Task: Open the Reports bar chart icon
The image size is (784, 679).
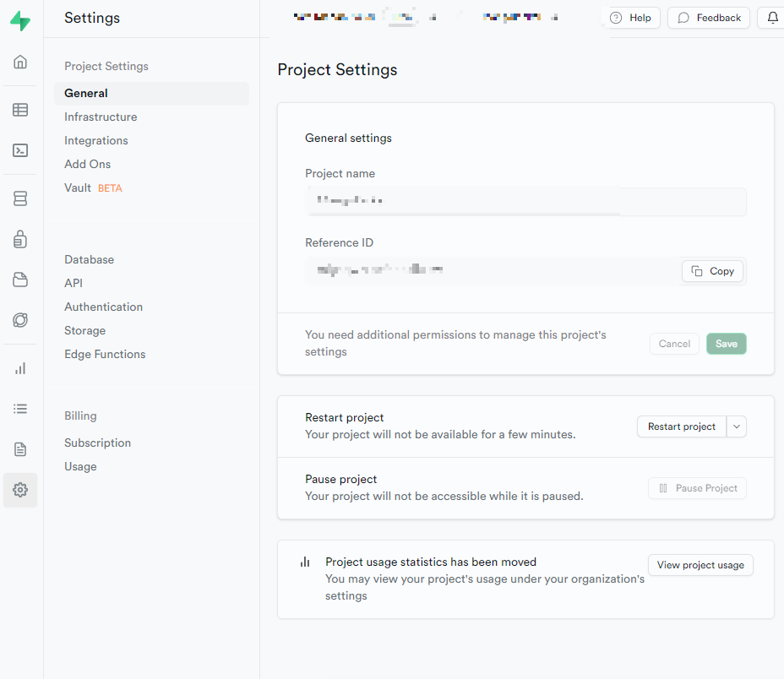Action: tap(20, 368)
